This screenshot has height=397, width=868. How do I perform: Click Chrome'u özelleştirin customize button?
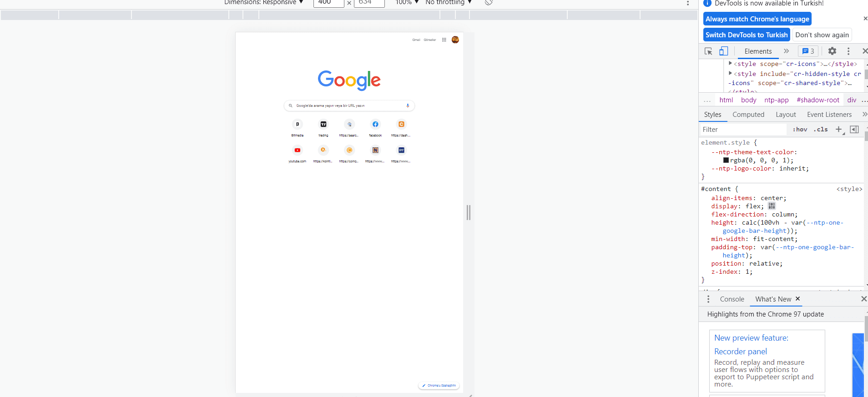coord(439,386)
